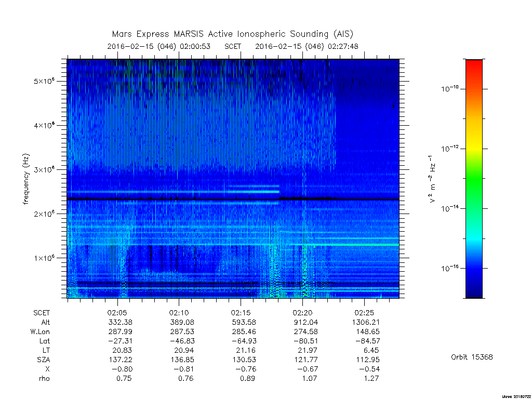Click the 5×10^6 frequency axis label
Viewport: 532px width, 399px height.
44,82
